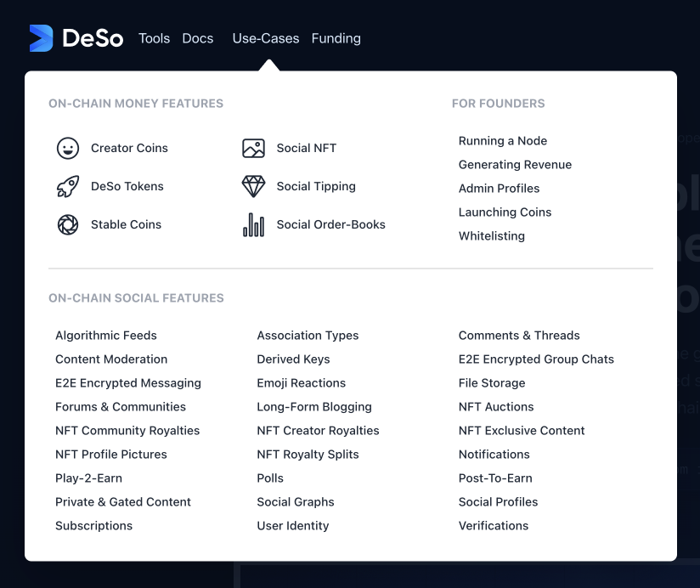Image resolution: width=700 pixels, height=588 pixels.
Task: View User Identity
Action: tap(293, 525)
